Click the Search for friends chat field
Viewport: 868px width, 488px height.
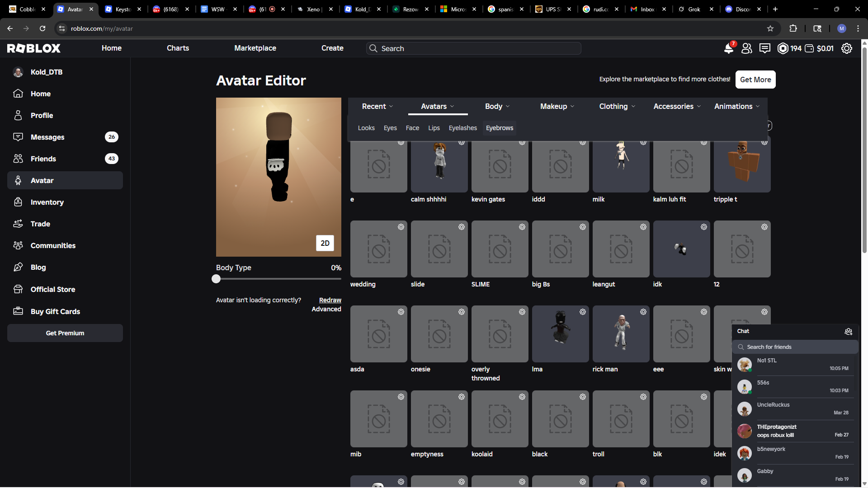pos(795,347)
